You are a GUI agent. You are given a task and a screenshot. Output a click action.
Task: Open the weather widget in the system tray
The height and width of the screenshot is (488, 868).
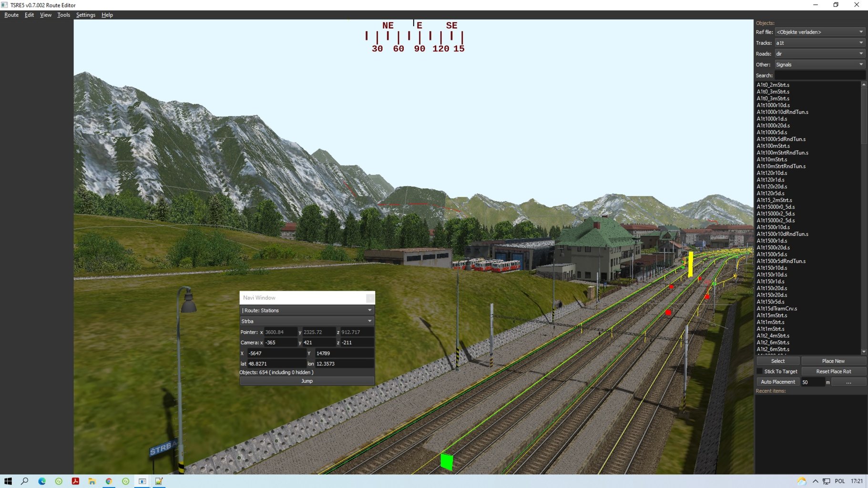coord(802,481)
